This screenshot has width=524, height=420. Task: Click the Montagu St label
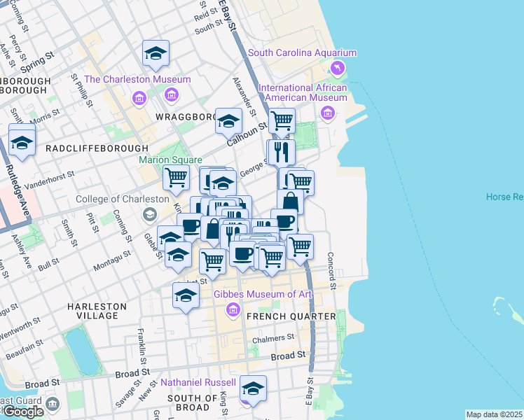tap(112, 260)
